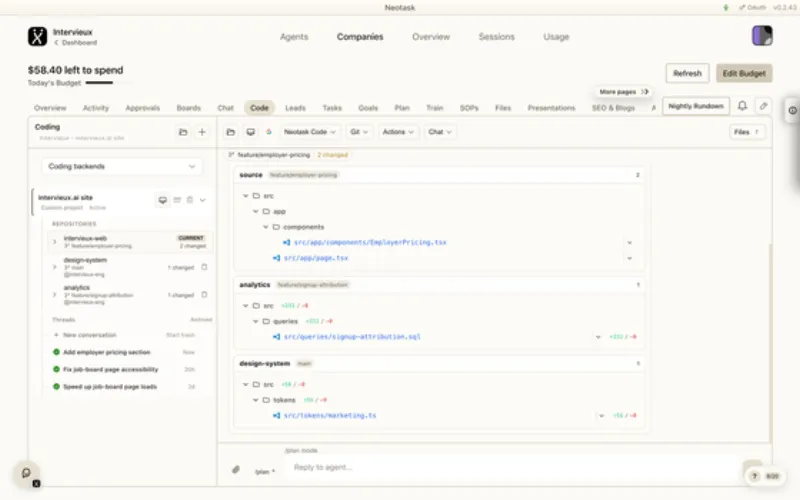This screenshot has height=500, width=800.
Task: Switch to Overview top navigation
Action: [431, 37]
